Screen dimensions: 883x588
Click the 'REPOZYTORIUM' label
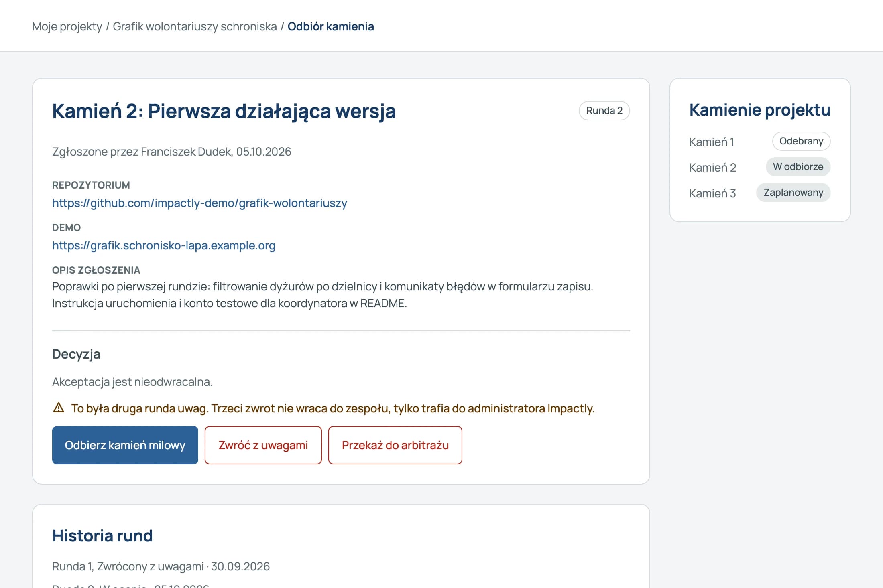pyautogui.click(x=91, y=185)
